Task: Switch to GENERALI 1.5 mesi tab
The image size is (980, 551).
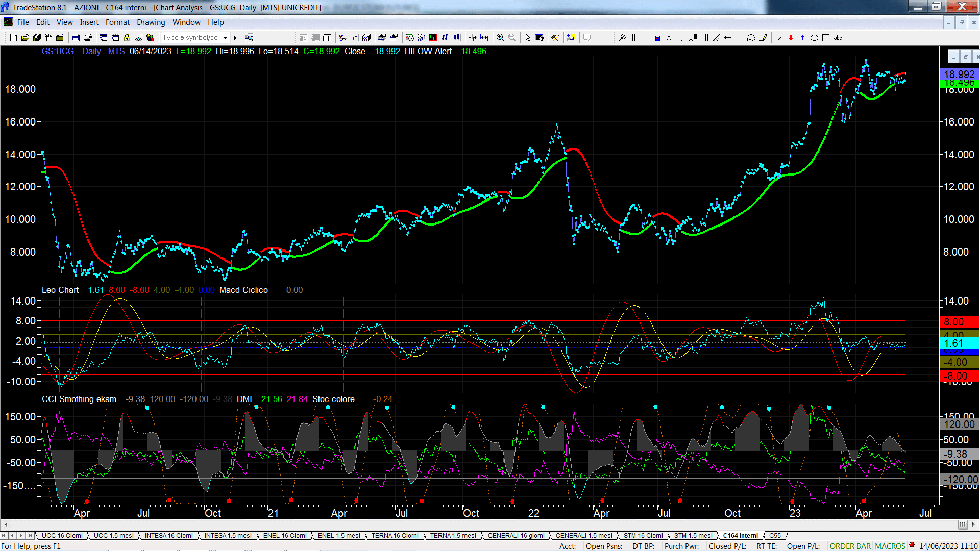Action: point(584,536)
